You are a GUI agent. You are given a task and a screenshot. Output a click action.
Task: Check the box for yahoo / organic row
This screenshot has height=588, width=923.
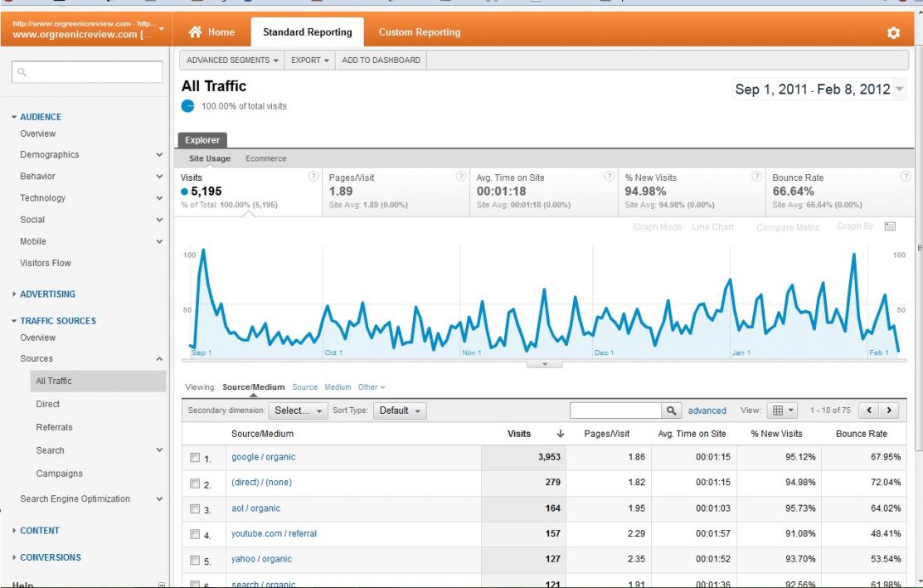click(195, 560)
